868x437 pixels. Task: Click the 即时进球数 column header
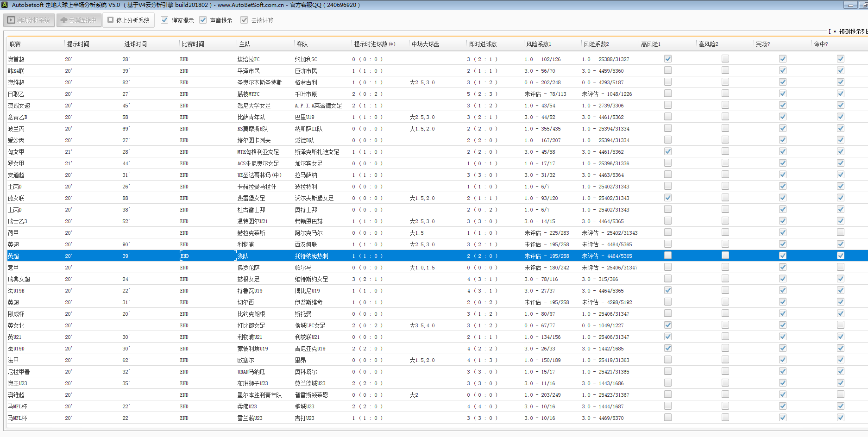(x=483, y=44)
